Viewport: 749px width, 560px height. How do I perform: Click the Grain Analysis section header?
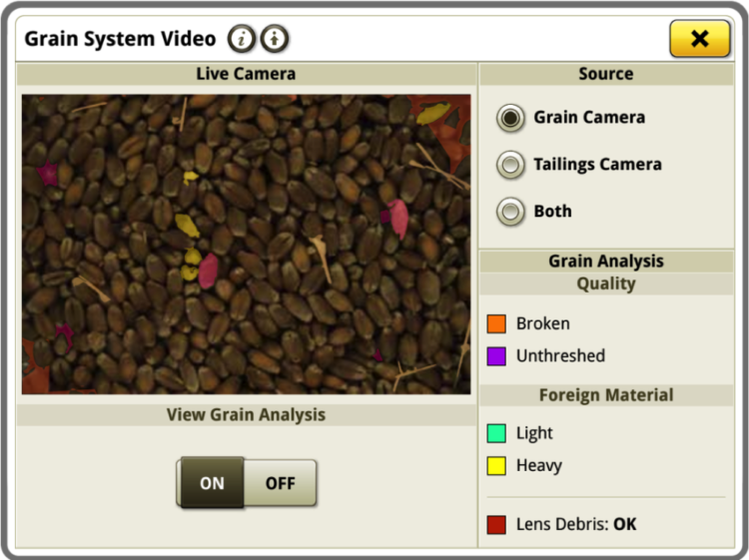[x=605, y=262]
